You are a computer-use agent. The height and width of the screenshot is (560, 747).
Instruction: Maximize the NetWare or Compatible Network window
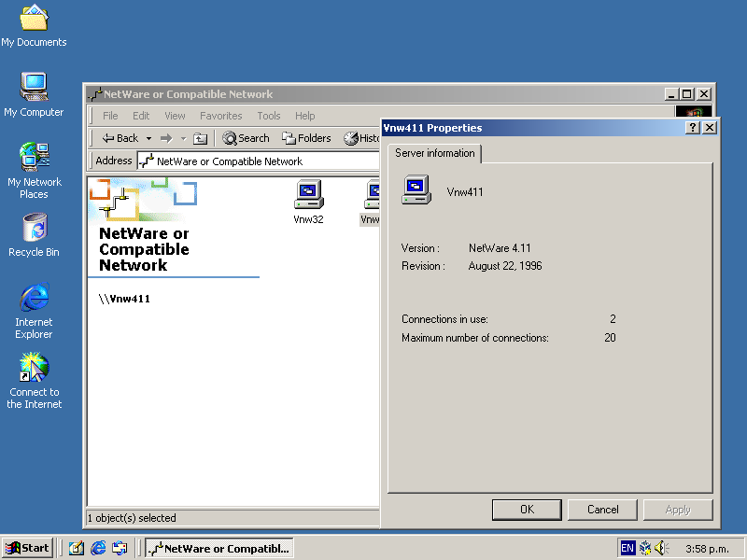(x=687, y=94)
